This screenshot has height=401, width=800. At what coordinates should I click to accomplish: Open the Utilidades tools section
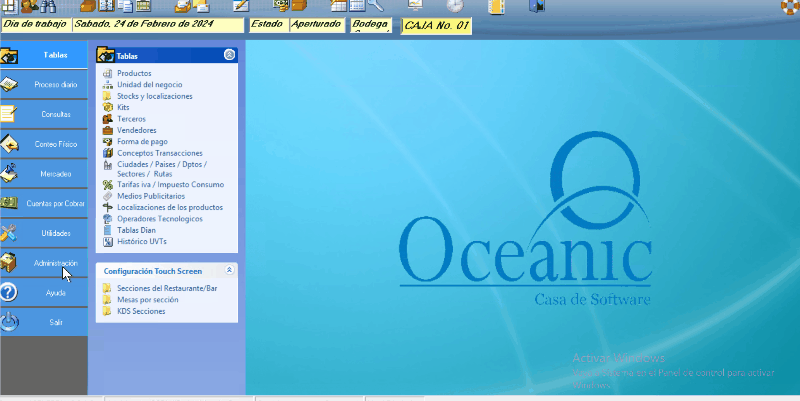click(55, 233)
